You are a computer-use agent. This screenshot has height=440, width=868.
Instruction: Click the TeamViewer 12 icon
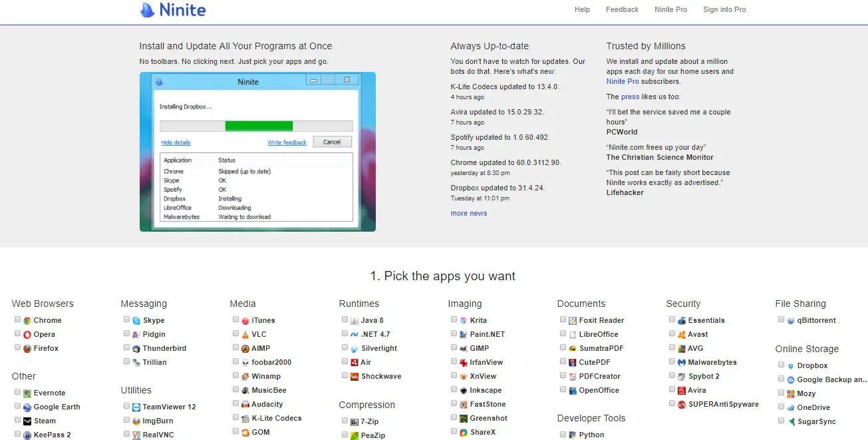click(x=136, y=407)
